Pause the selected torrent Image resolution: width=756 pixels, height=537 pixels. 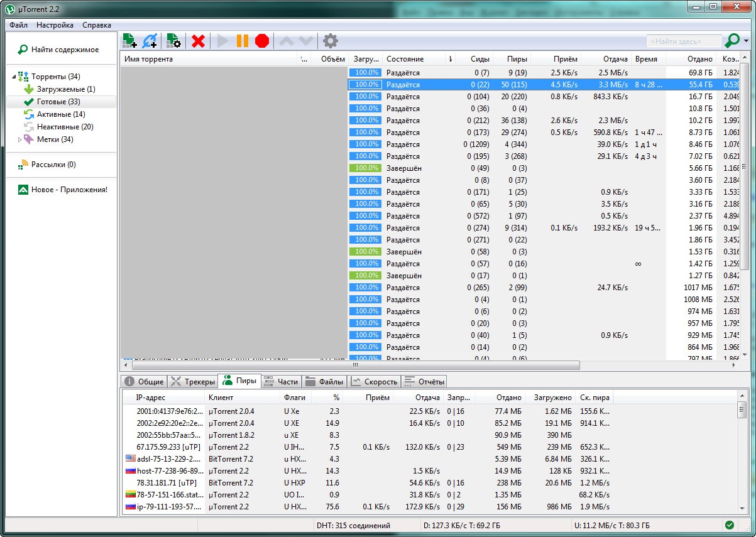[242, 41]
